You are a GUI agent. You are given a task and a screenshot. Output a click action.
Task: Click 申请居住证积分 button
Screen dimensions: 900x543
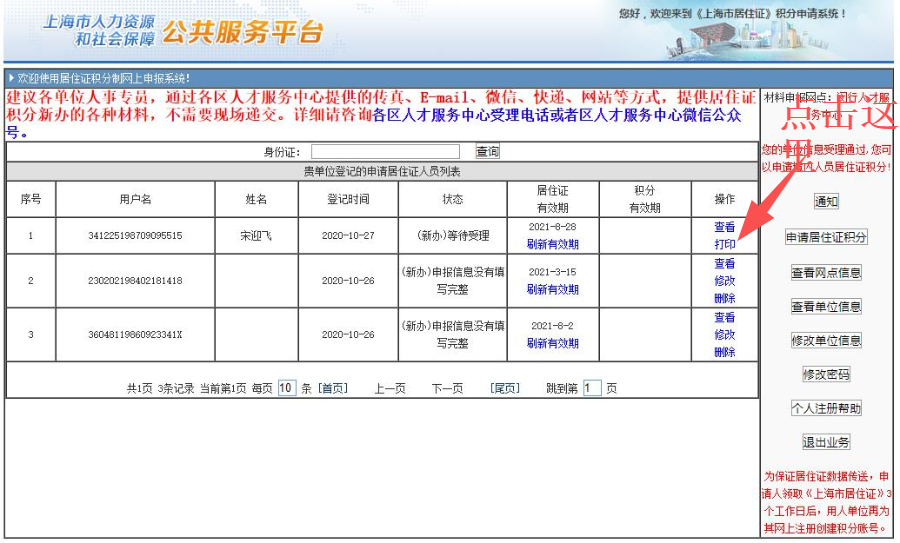tap(826, 237)
